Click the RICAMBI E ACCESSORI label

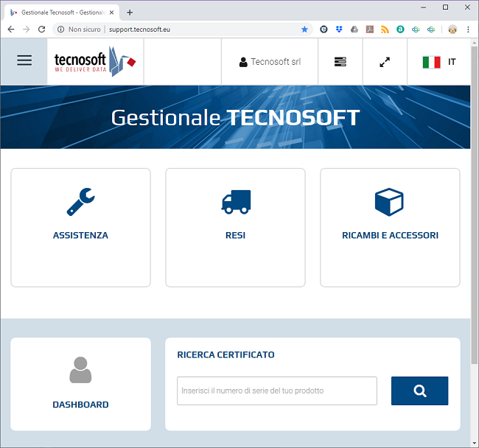pyautogui.click(x=390, y=236)
